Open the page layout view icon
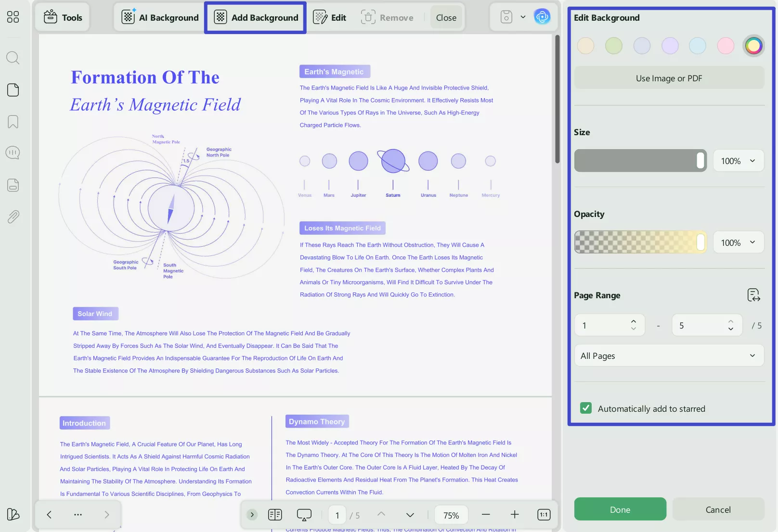The image size is (778, 532). [275, 515]
